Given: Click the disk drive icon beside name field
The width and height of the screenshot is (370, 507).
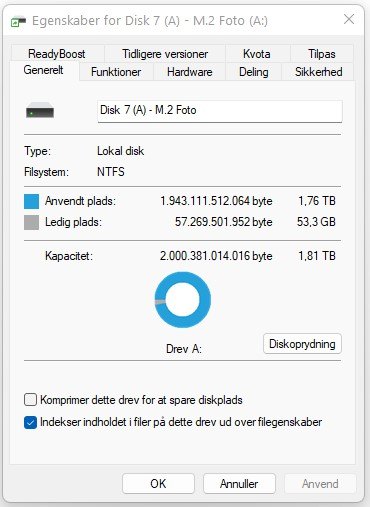Looking at the screenshot, I should tap(40, 110).
